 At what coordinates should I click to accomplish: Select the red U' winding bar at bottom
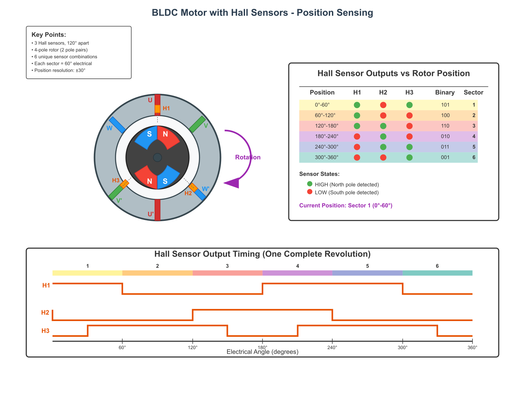[157, 210]
